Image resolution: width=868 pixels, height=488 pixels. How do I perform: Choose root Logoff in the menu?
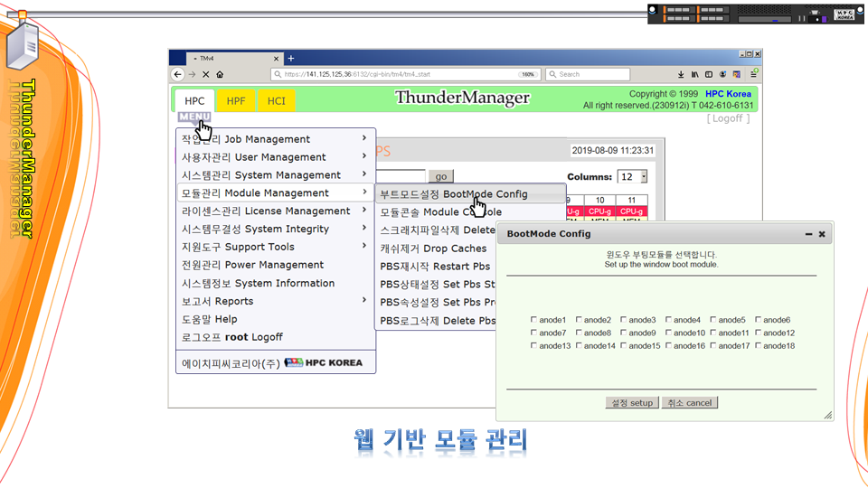coord(276,337)
